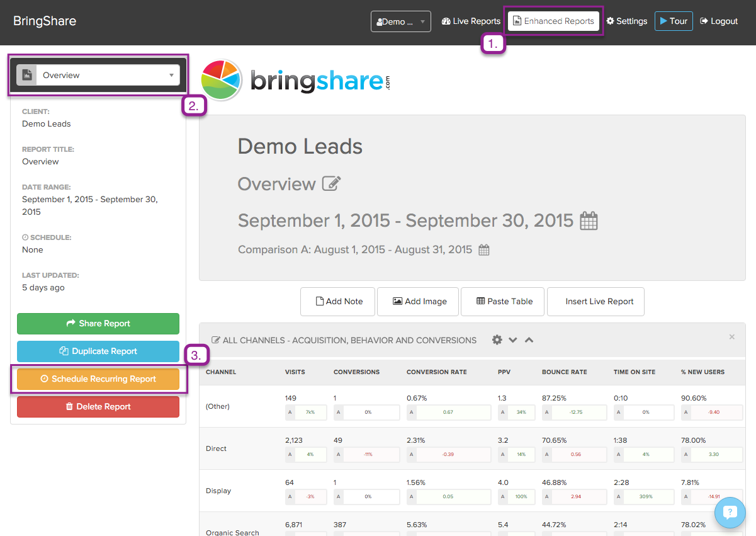Image resolution: width=756 pixels, height=536 pixels.
Task: Click the Delete Report button
Action: point(98,407)
